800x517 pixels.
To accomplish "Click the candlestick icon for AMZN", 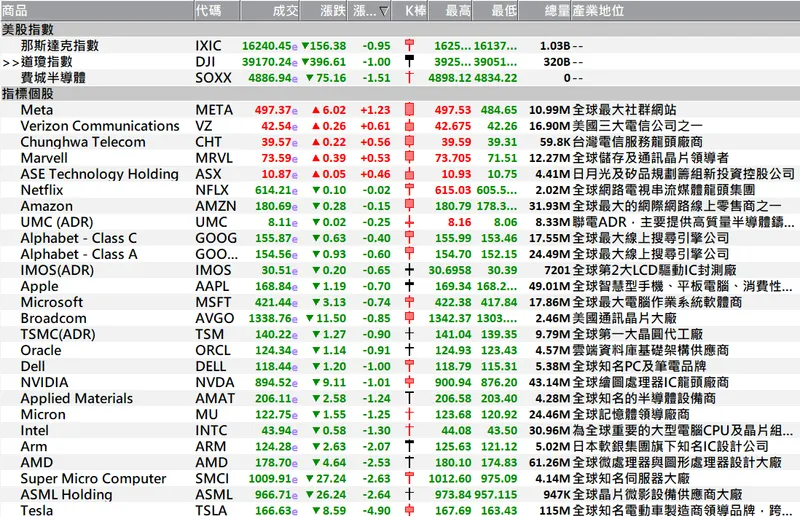I will coord(409,206).
